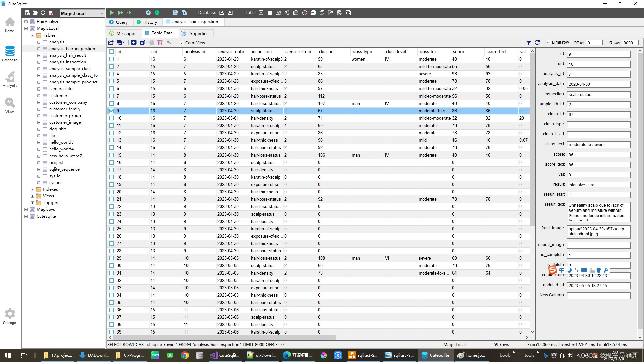Uncheck the checkbox for row id 9

[111, 111]
